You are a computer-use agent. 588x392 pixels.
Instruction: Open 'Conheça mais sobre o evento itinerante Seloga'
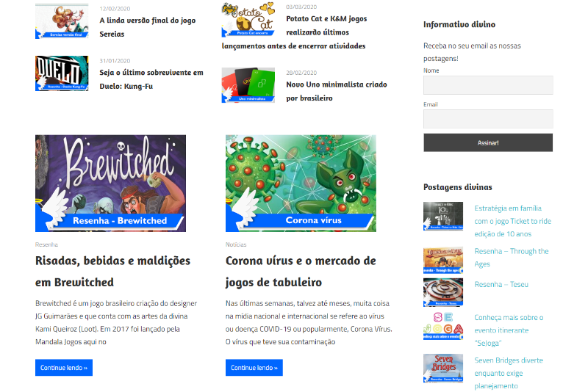click(x=509, y=330)
